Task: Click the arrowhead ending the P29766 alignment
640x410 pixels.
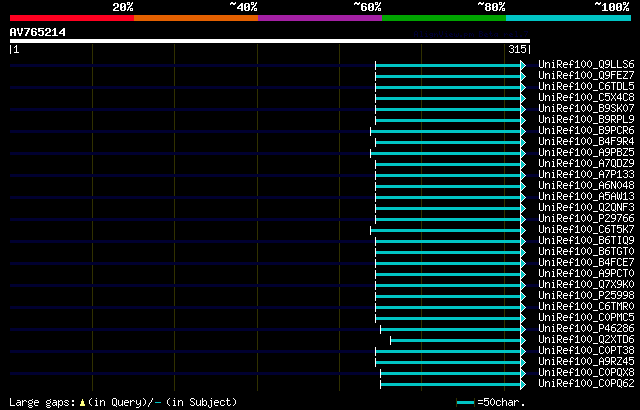Action: [x=523, y=219]
